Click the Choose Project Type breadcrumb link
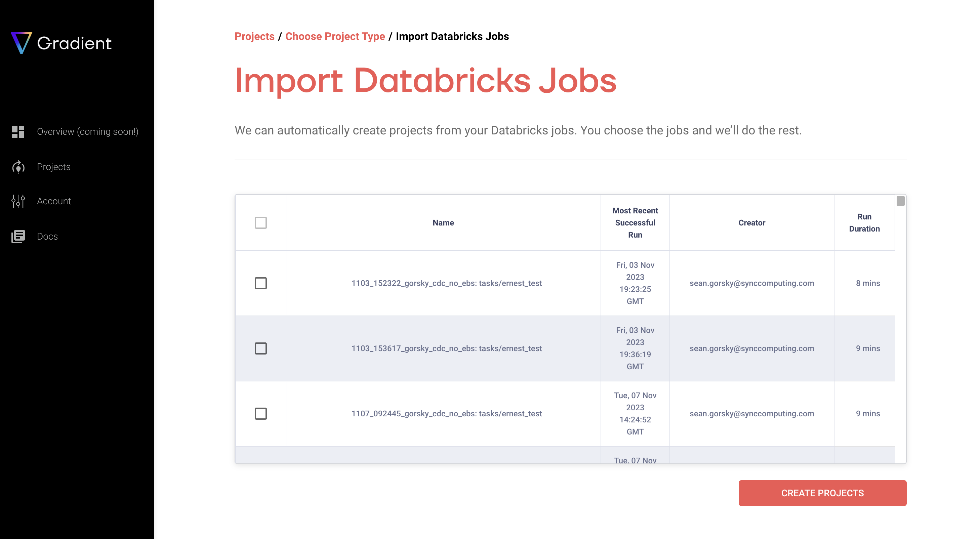The width and height of the screenshot is (980, 539). click(335, 36)
